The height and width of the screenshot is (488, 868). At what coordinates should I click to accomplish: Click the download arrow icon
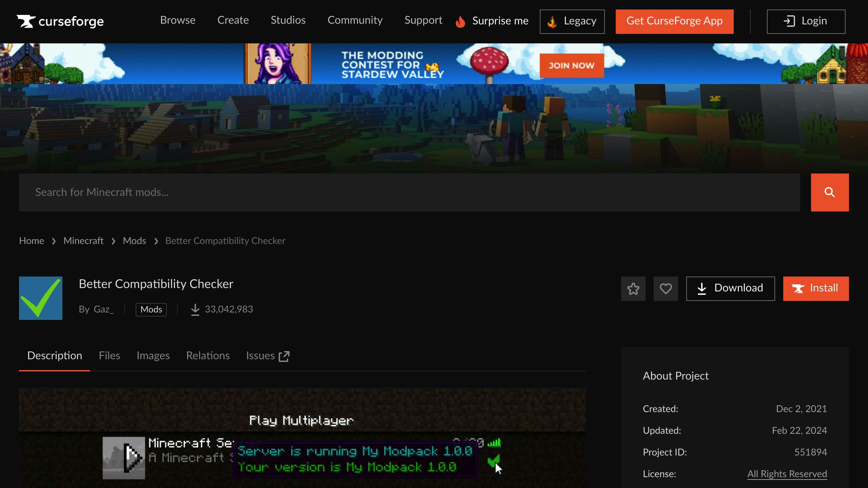pos(702,288)
